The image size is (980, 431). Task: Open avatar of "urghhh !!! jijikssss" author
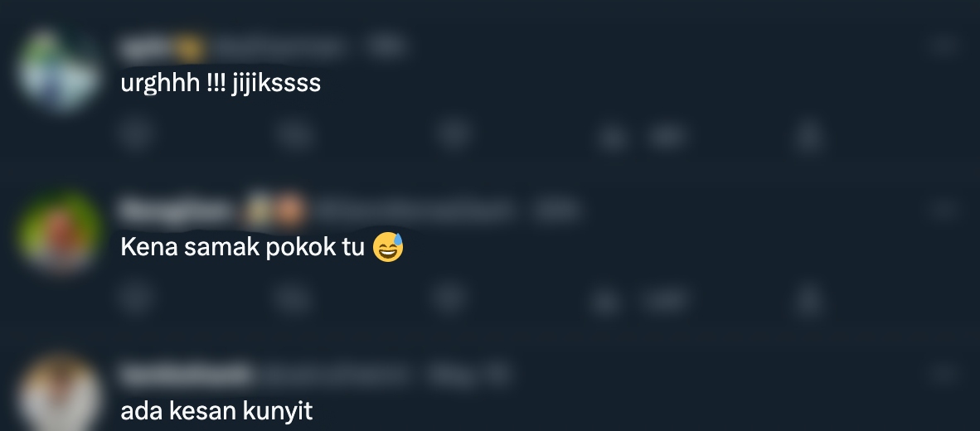pyautogui.click(x=59, y=70)
